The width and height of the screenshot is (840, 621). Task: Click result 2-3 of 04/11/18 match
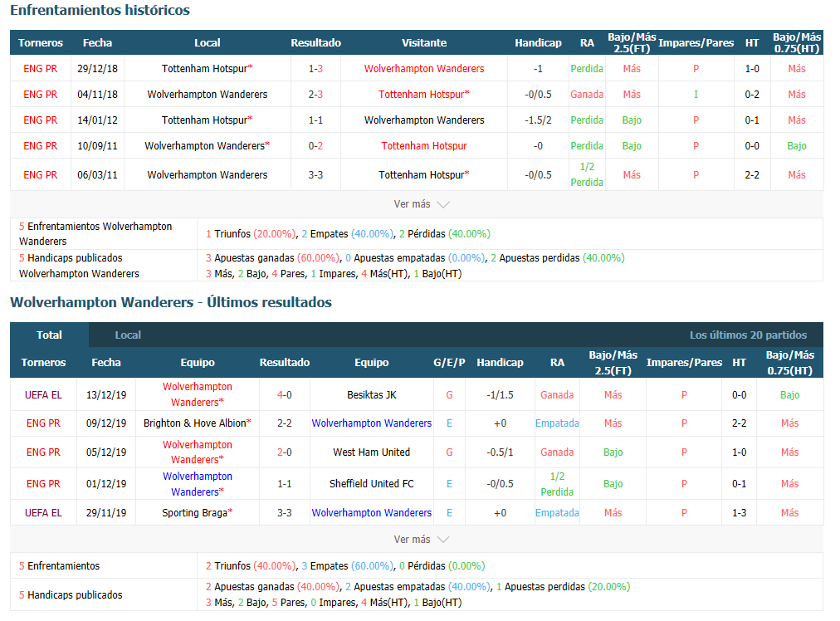[x=315, y=95]
